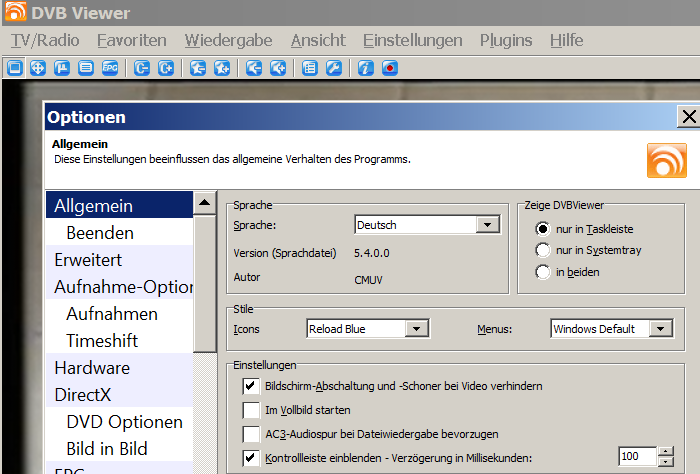Click the delay field showing 100
This screenshot has height=474, width=700.
(638, 457)
